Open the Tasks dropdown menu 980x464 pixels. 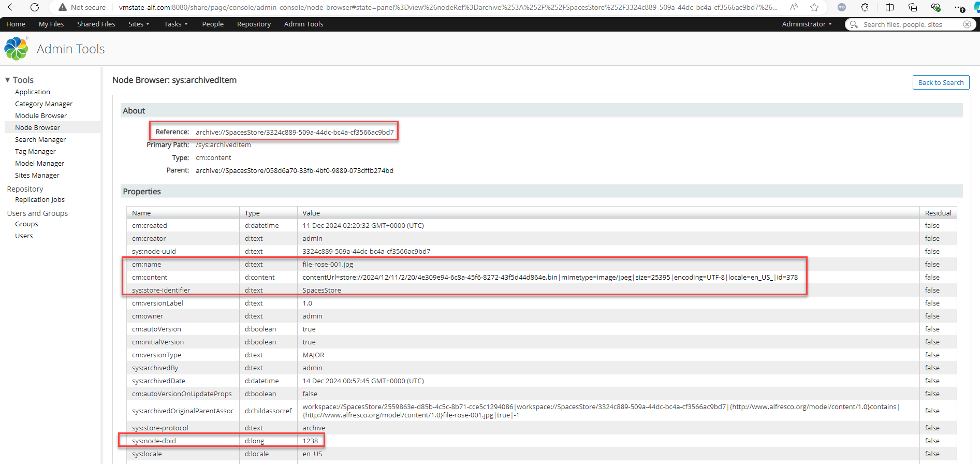pos(175,24)
